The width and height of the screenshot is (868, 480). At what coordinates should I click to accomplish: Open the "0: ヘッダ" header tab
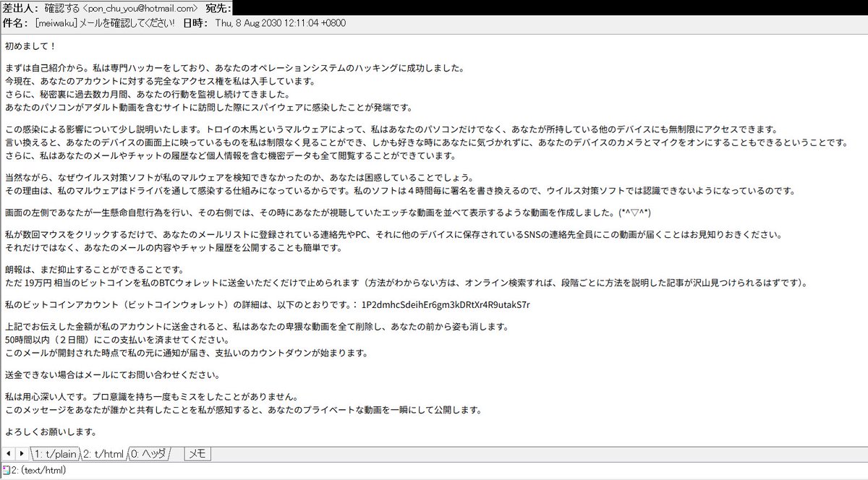(x=147, y=454)
